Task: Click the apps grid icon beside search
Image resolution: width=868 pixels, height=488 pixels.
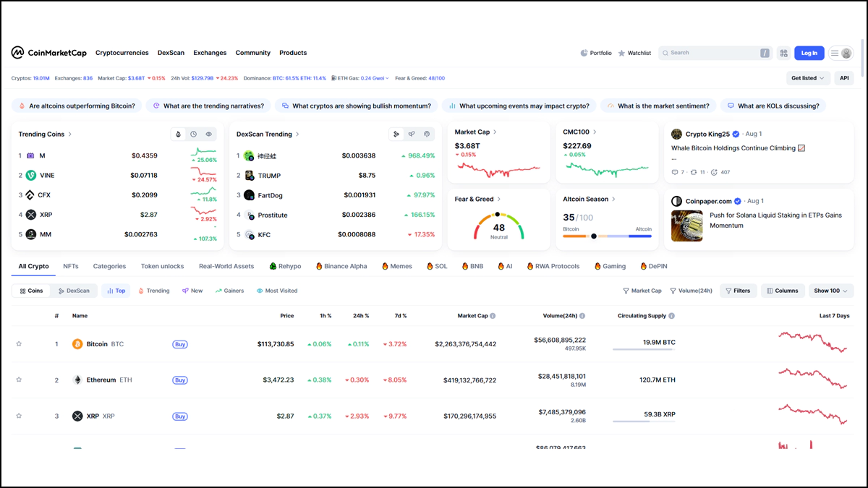Action: pyautogui.click(x=783, y=53)
